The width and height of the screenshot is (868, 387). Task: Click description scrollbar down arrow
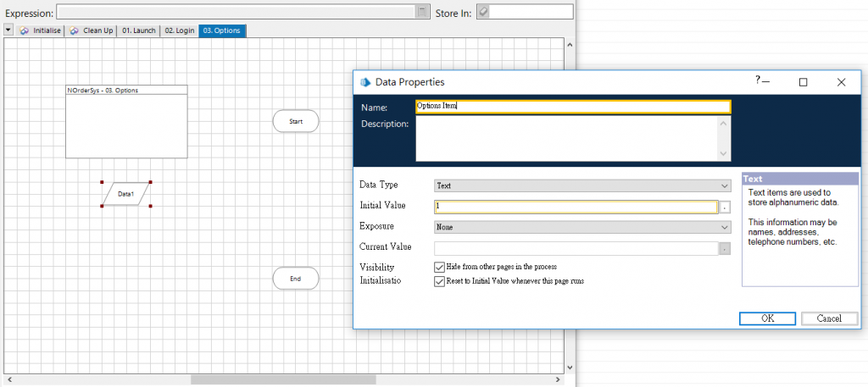(x=724, y=154)
